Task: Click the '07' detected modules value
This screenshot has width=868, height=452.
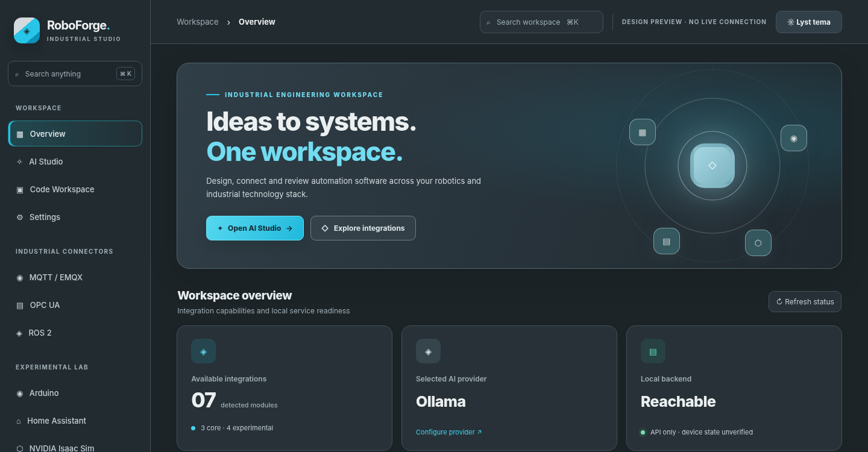Action: [x=203, y=400]
